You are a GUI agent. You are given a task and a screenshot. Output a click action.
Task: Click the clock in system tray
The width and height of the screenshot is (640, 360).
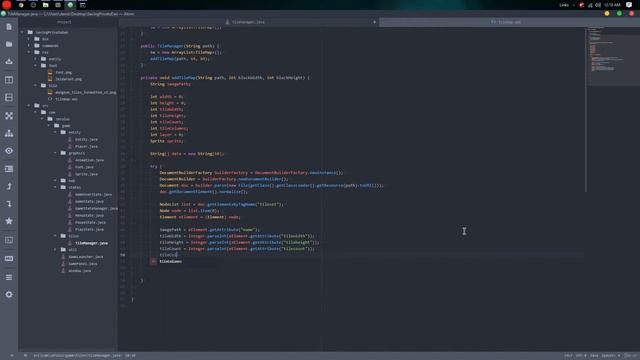612,5
